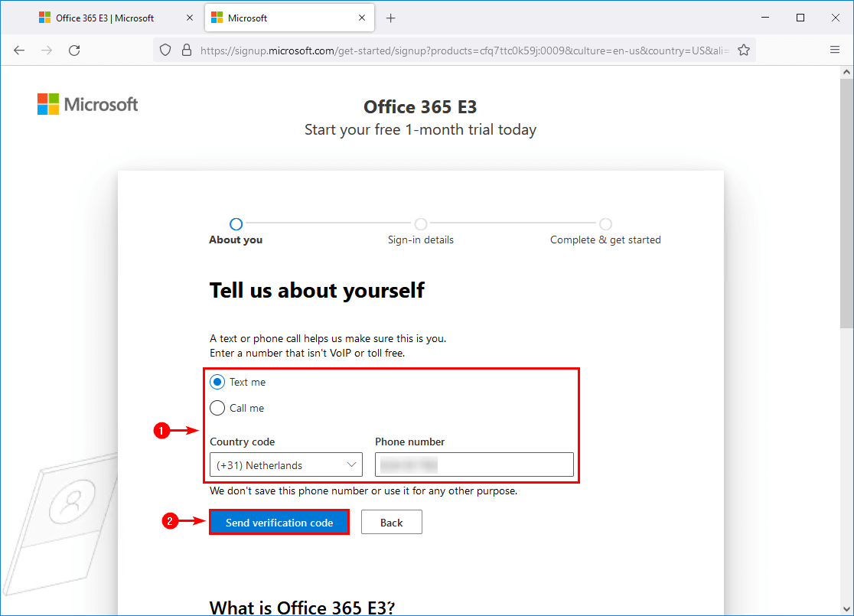Select the Microsoft signup tab
This screenshot has width=854, height=616.
289,18
